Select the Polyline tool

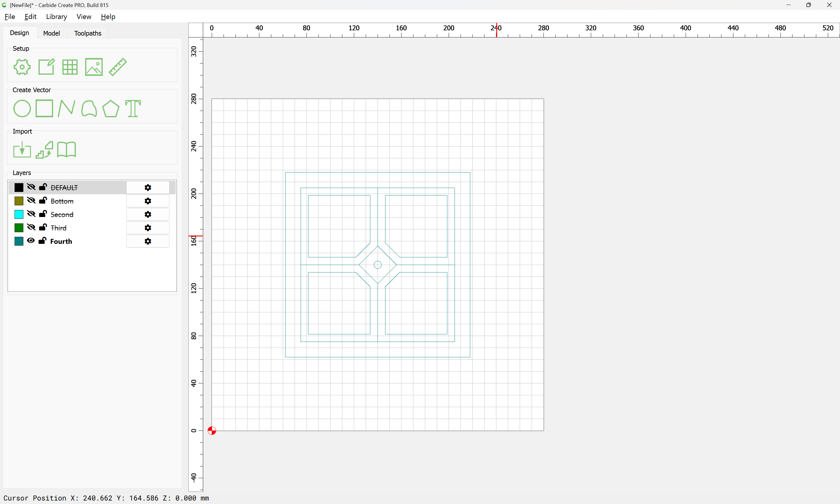click(x=66, y=108)
